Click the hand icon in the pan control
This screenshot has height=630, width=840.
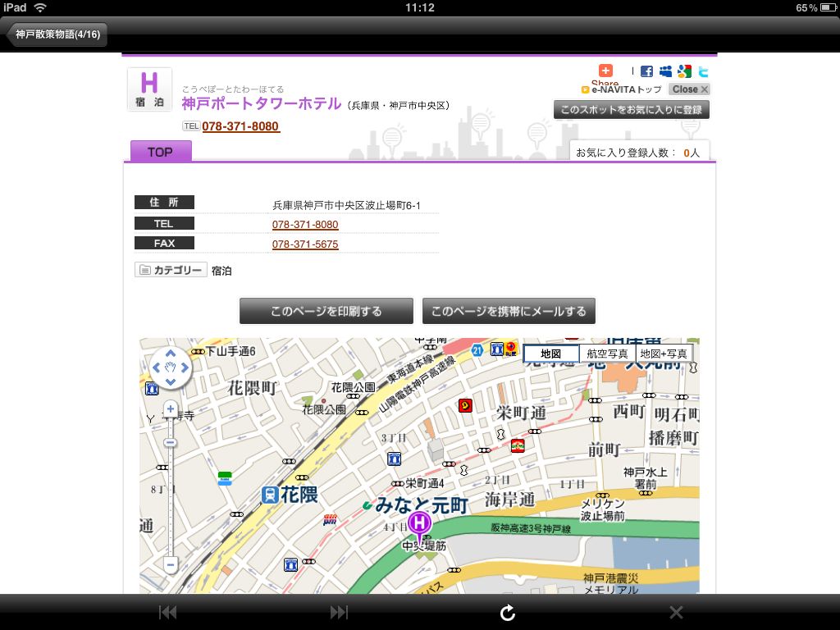[171, 367]
